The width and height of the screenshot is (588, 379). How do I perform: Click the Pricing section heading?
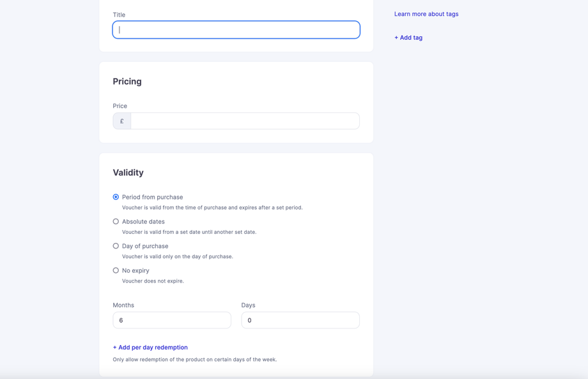click(x=127, y=82)
